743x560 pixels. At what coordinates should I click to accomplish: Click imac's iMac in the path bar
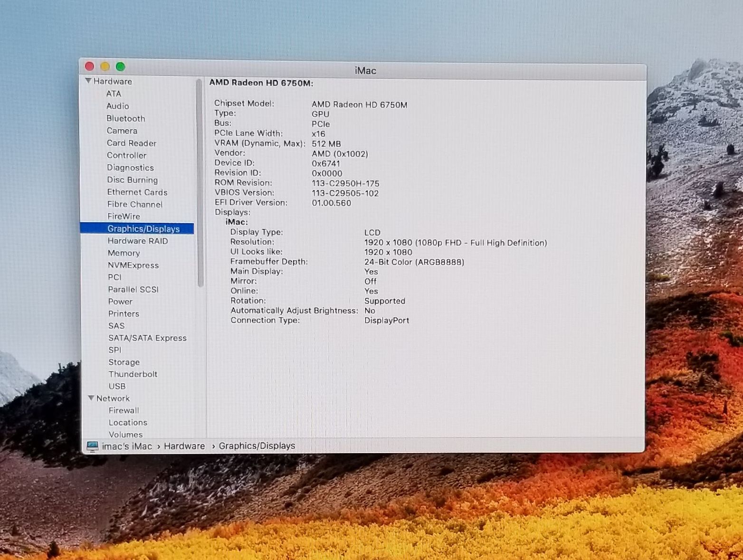[127, 446]
